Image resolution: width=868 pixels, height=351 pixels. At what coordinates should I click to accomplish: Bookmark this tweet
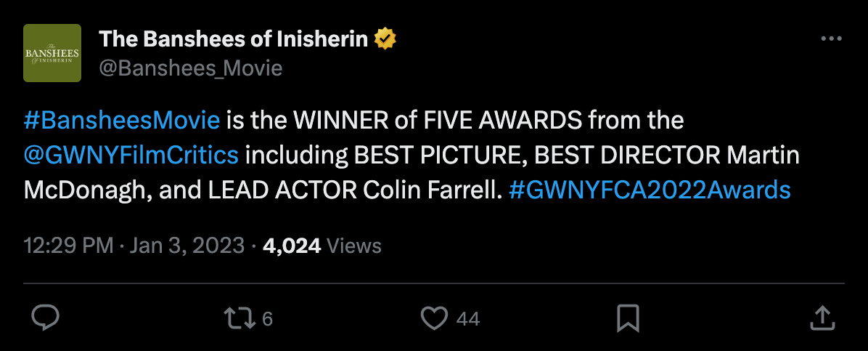click(627, 318)
